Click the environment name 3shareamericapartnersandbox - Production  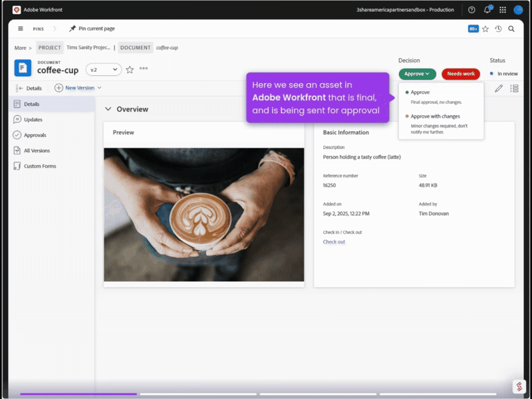point(405,10)
